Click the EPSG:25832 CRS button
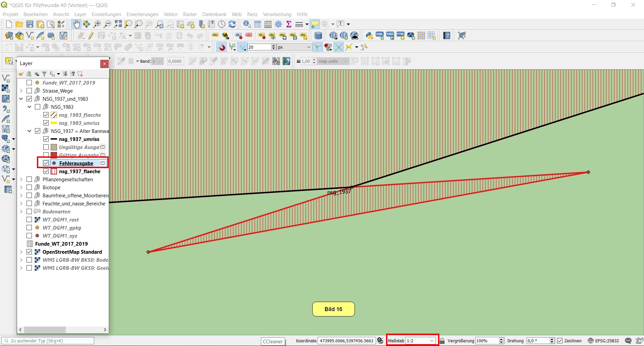Image resolution: width=644 pixels, height=346 pixels. pyautogui.click(x=603, y=341)
